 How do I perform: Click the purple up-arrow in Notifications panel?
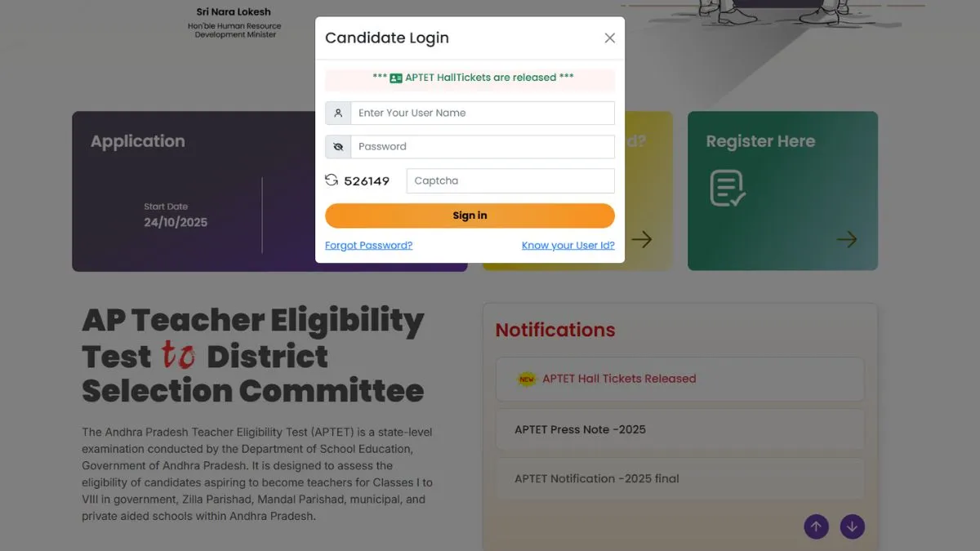816,527
